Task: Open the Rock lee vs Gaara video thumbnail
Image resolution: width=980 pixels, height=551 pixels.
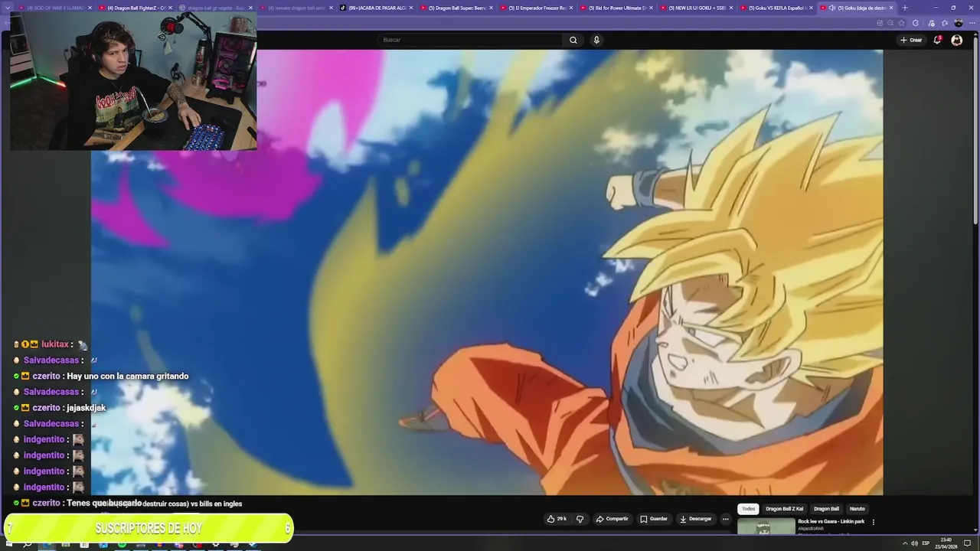Action: [766, 527]
